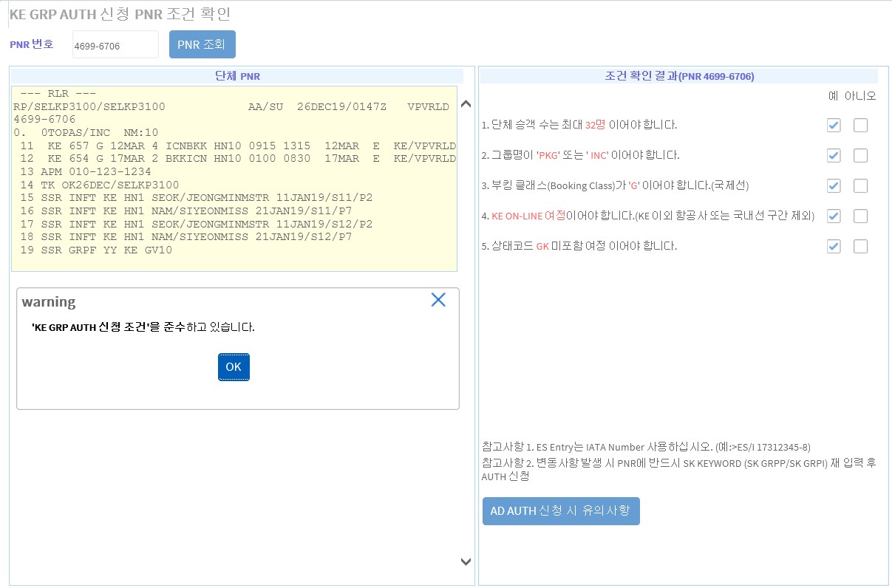The width and height of the screenshot is (892, 588).
Task: Click the 13 APM 010-123-1234 line
Action: tap(86, 171)
